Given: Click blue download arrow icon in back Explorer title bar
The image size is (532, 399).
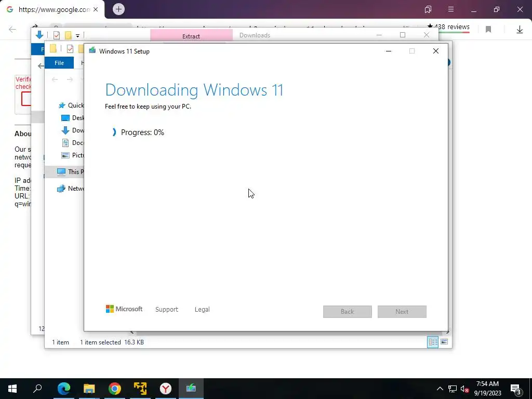Looking at the screenshot, I should pos(39,35).
